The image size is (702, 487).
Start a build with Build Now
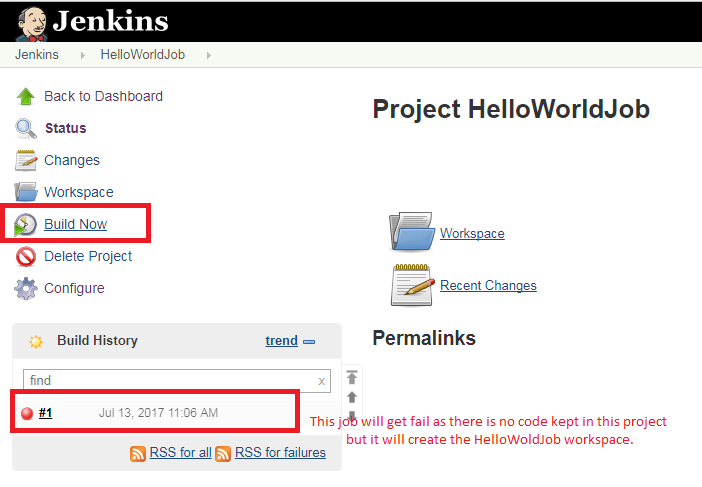[x=75, y=224]
